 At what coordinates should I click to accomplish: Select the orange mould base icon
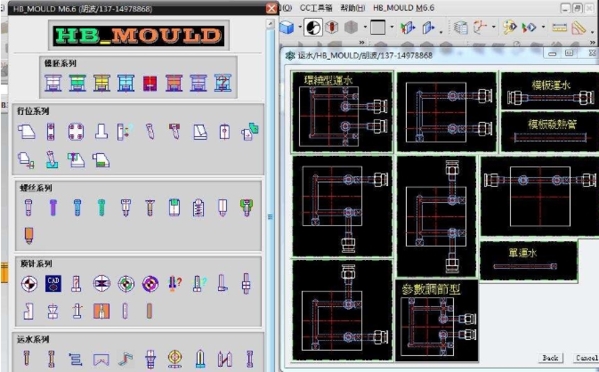coord(174,83)
